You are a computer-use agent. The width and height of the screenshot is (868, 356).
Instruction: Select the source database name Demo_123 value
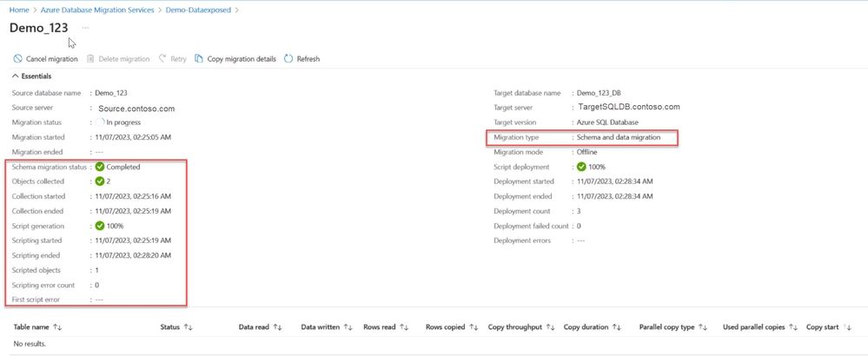point(111,93)
